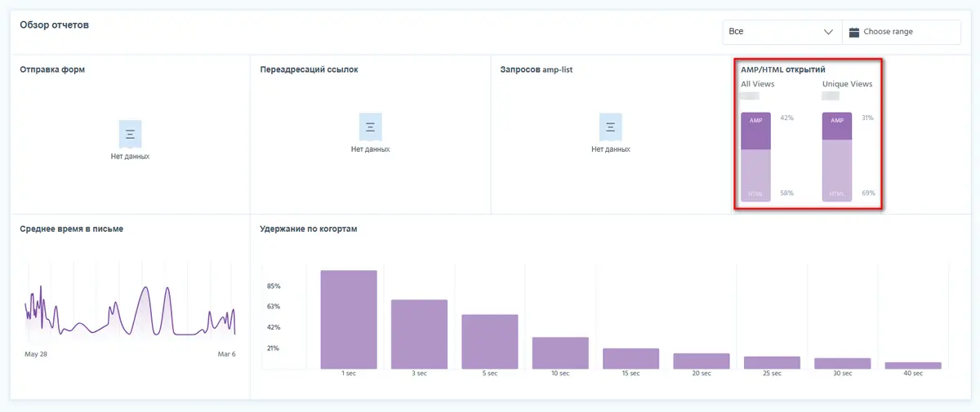
Task: Click the Обзор отчетов title
Action: [x=54, y=24]
